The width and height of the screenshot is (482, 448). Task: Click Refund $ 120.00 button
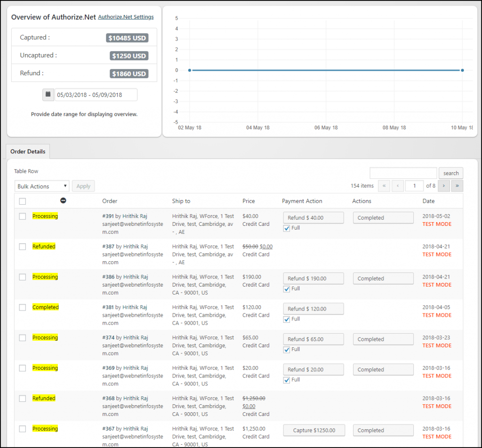[x=313, y=309]
